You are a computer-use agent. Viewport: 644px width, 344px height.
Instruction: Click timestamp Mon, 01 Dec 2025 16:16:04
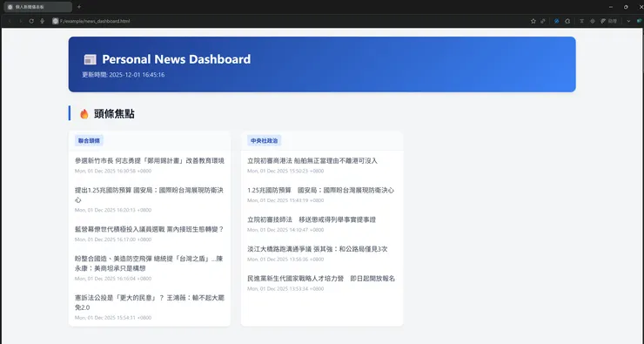click(x=113, y=279)
